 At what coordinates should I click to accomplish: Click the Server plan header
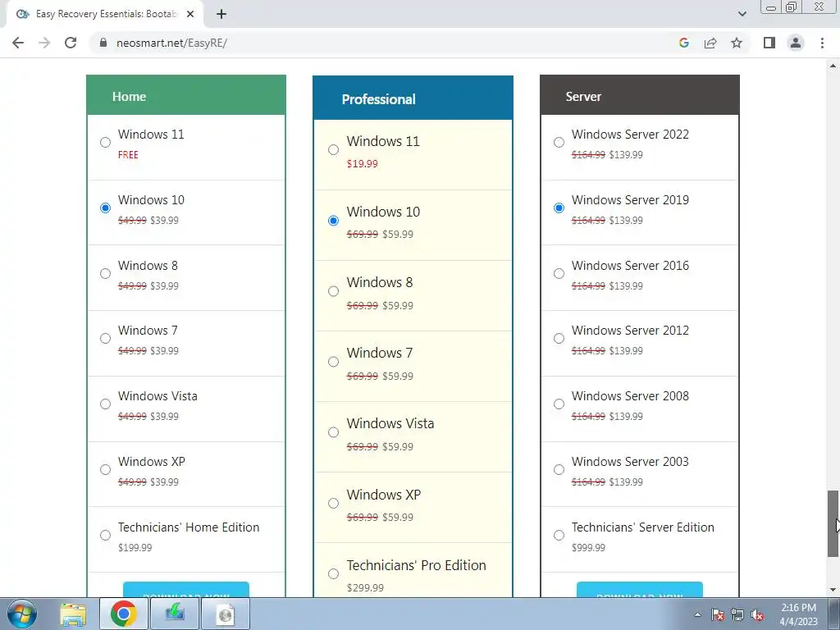[x=640, y=95]
